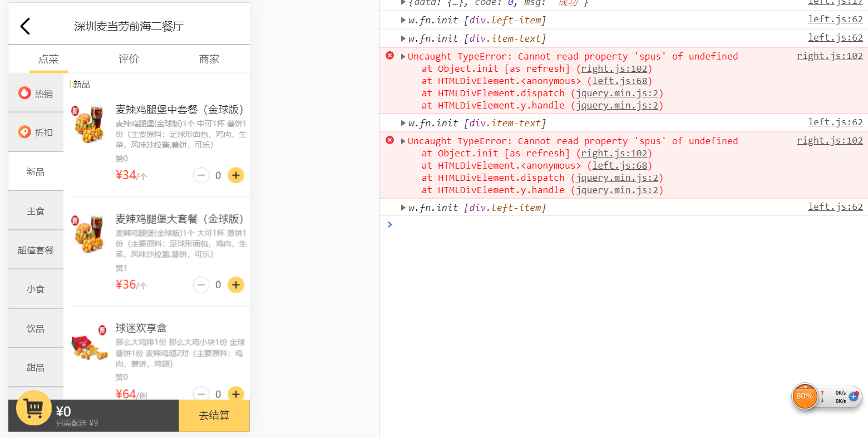The image size is (868, 438).
Task: Click the 折扣 orange tag icon
Action: pos(24,131)
